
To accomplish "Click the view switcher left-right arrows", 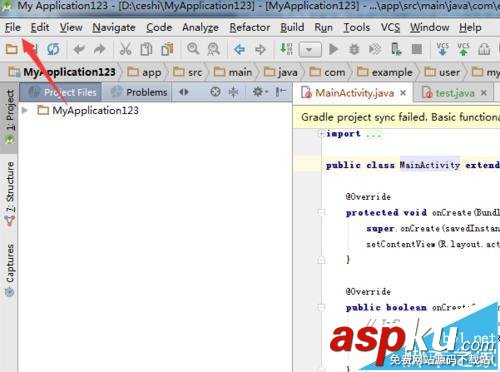I will tap(184, 92).
